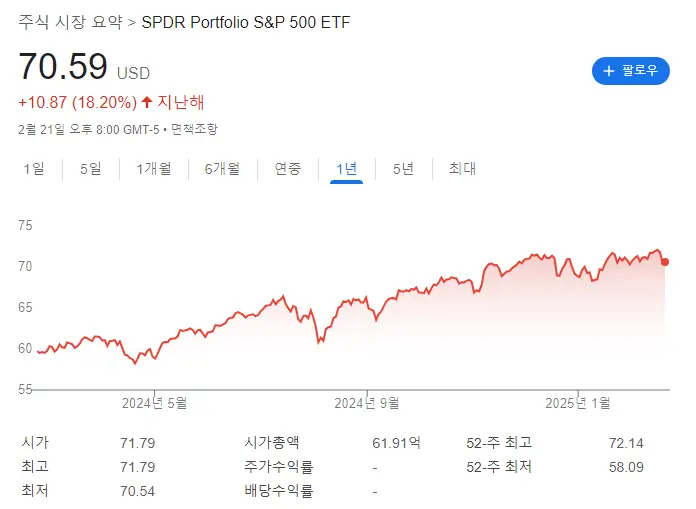Click the active 1년 range tab
This screenshot has width=696, height=509.
(346, 169)
